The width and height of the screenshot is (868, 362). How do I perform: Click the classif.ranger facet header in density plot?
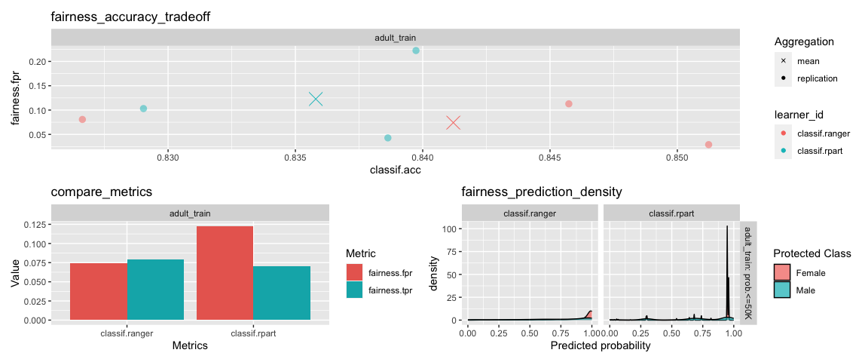tap(531, 213)
